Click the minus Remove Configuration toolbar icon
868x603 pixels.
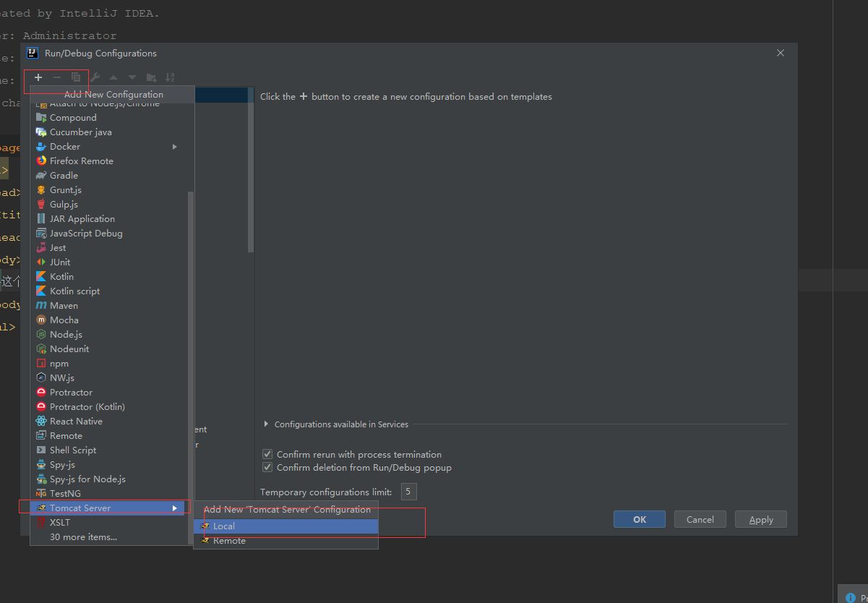(x=57, y=77)
